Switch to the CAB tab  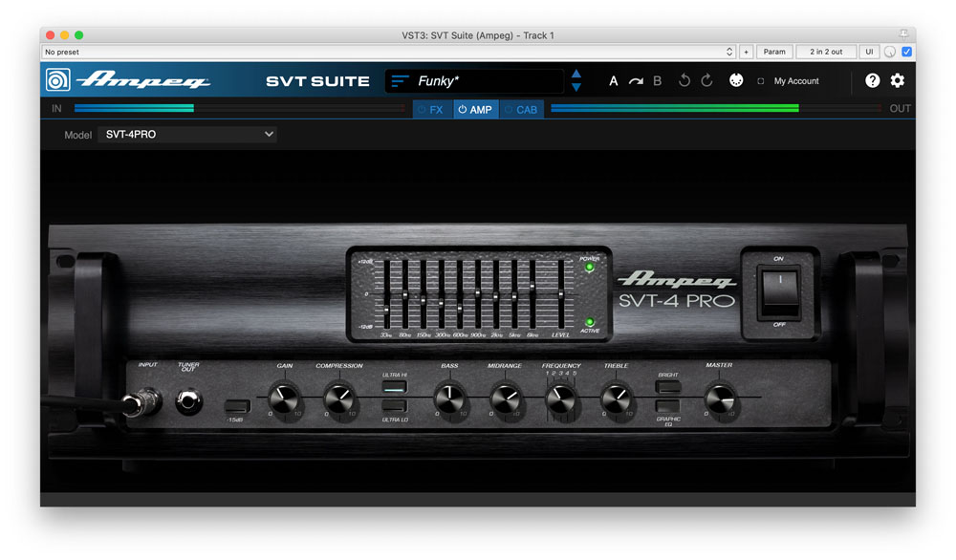pyautogui.click(x=522, y=109)
